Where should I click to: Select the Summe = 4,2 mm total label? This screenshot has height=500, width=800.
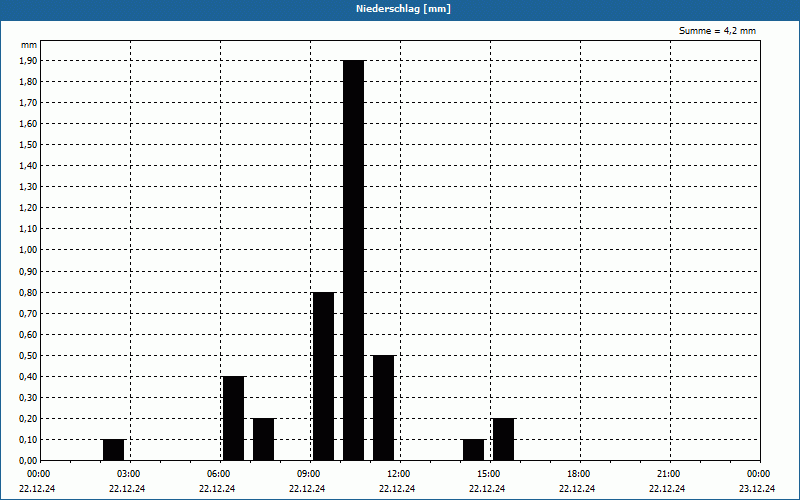[717, 31]
